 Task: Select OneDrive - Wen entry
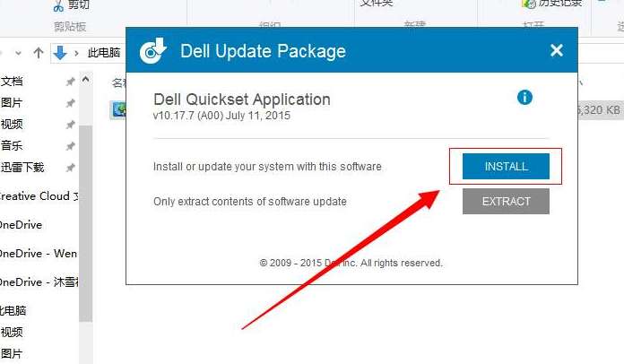pyautogui.click(x=39, y=254)
